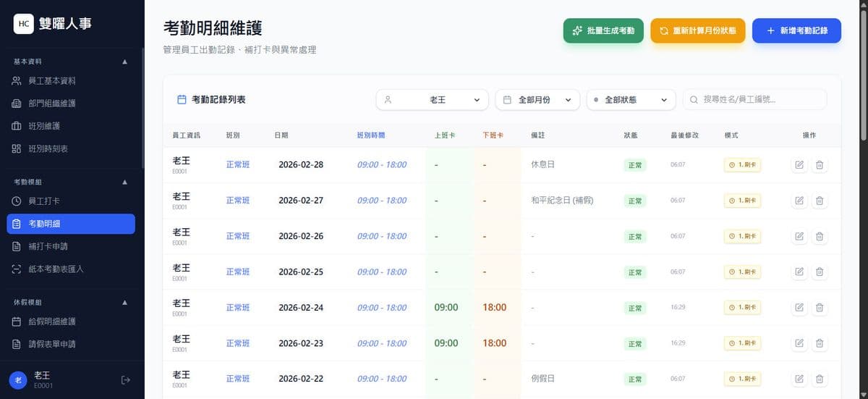868x399 pixels.
Task: Click 批量生成考勤 button
Action: (603, 31)
